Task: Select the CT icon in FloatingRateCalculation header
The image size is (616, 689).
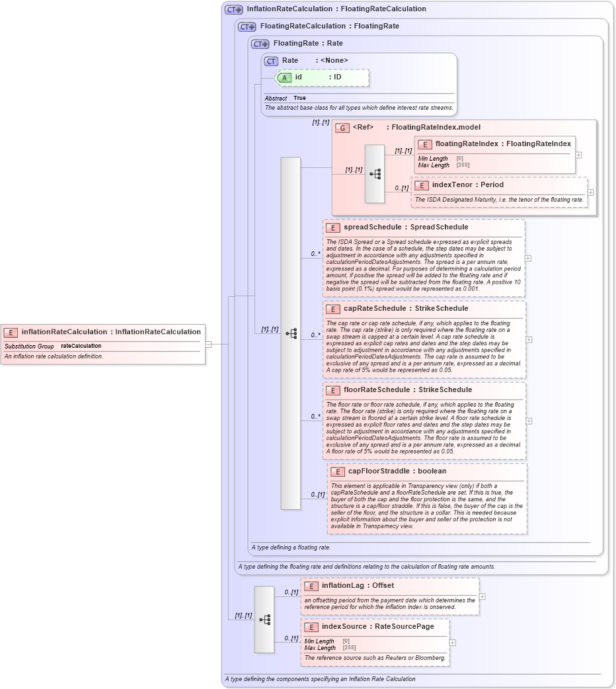Action: [245, 26]
